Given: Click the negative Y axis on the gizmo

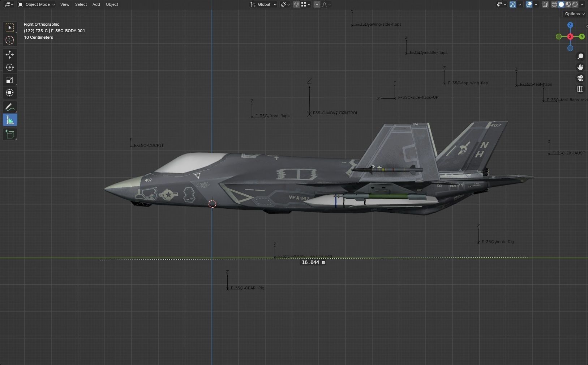Looking at the screenshot, I should [559, 37].
